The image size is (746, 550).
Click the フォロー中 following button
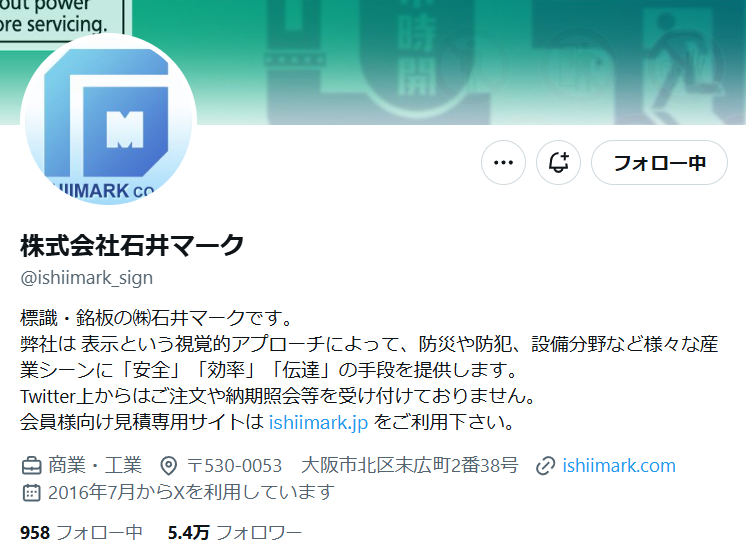(x=659, y=163)
